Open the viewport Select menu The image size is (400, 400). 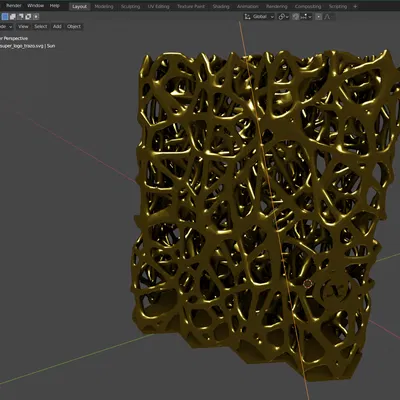[41, 26]
